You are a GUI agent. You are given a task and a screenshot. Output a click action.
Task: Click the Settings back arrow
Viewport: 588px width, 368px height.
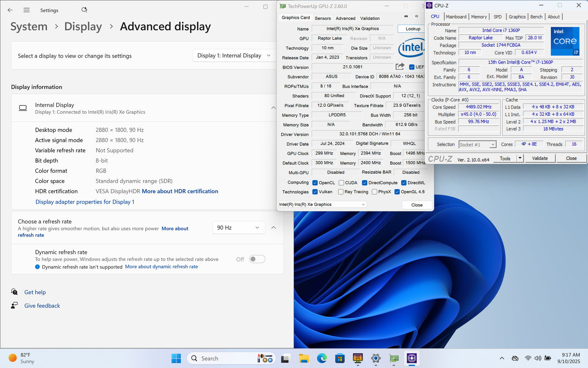pyautogui.click(x=10, y=10)
